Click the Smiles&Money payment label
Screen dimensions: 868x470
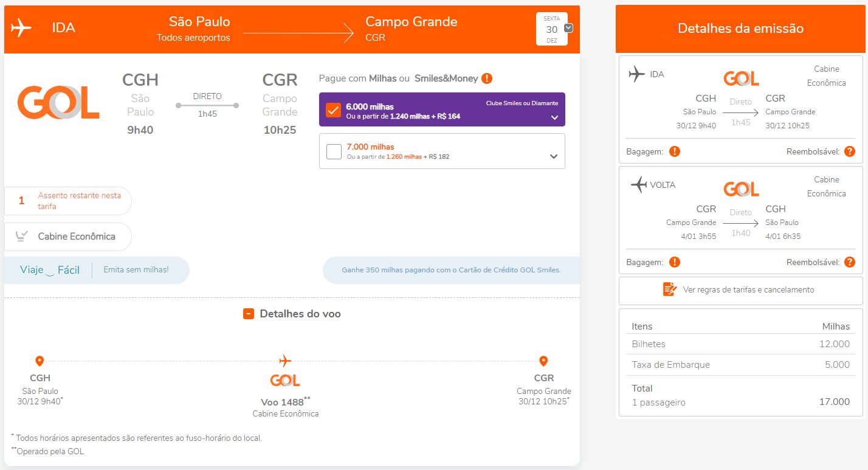click(446, 78)
